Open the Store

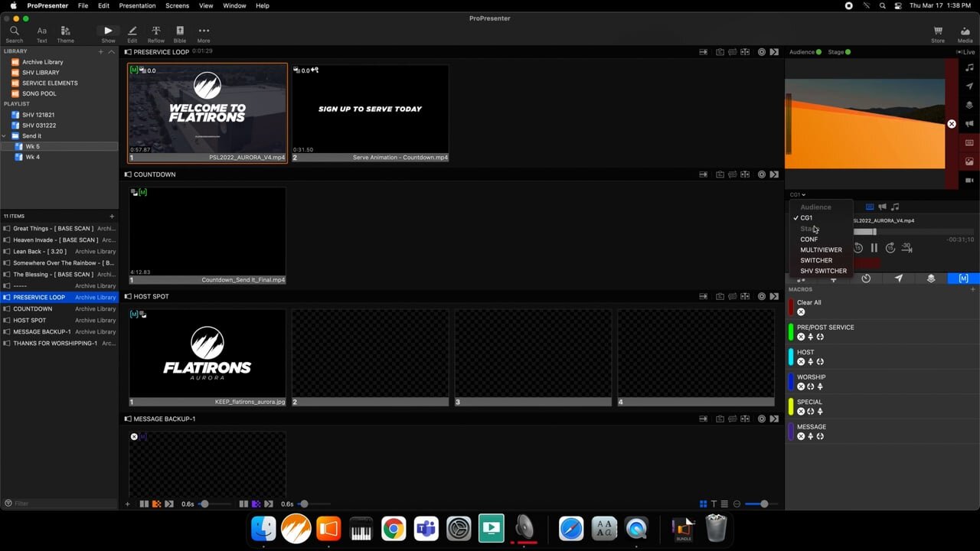938,34
